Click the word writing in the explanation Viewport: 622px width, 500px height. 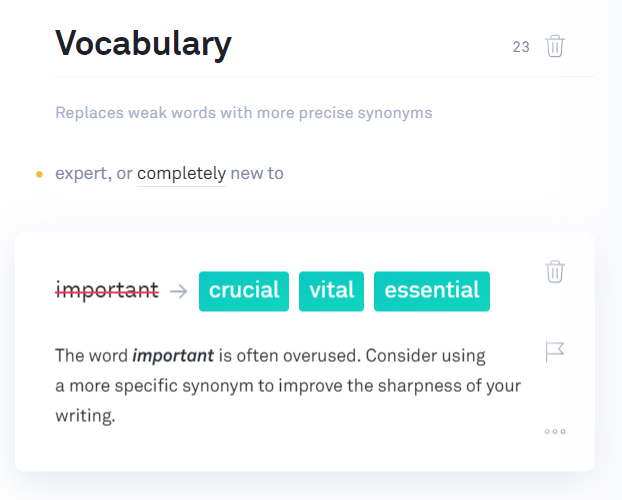pos(85,416)
